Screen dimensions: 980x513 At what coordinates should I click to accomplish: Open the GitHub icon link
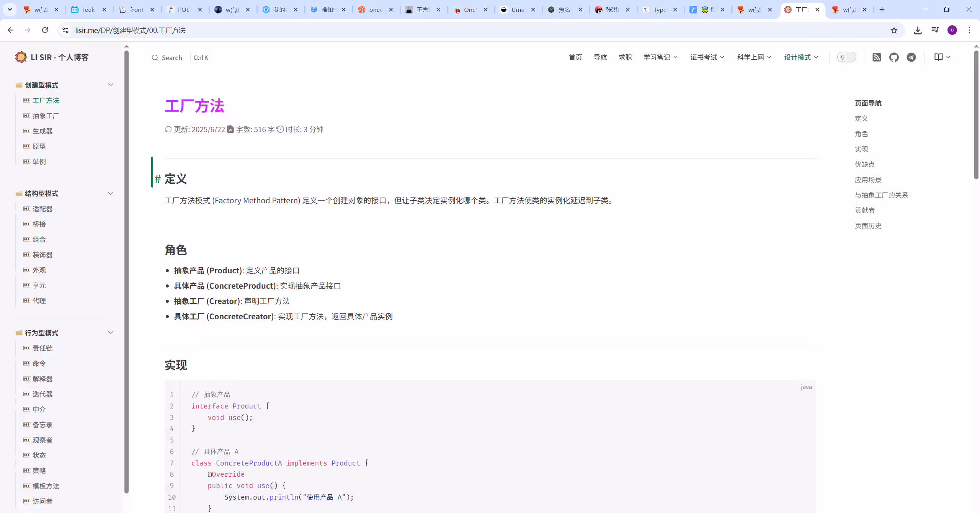coord(894,57)
